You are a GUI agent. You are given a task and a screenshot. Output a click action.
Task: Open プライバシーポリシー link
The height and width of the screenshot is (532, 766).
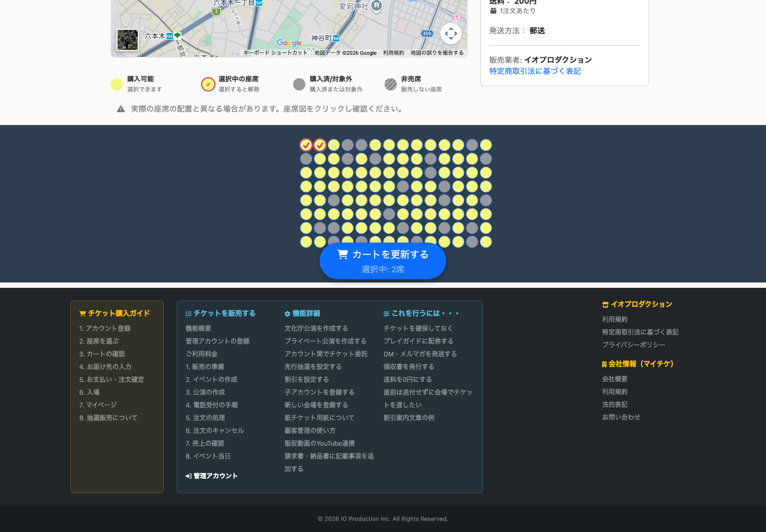634,345
